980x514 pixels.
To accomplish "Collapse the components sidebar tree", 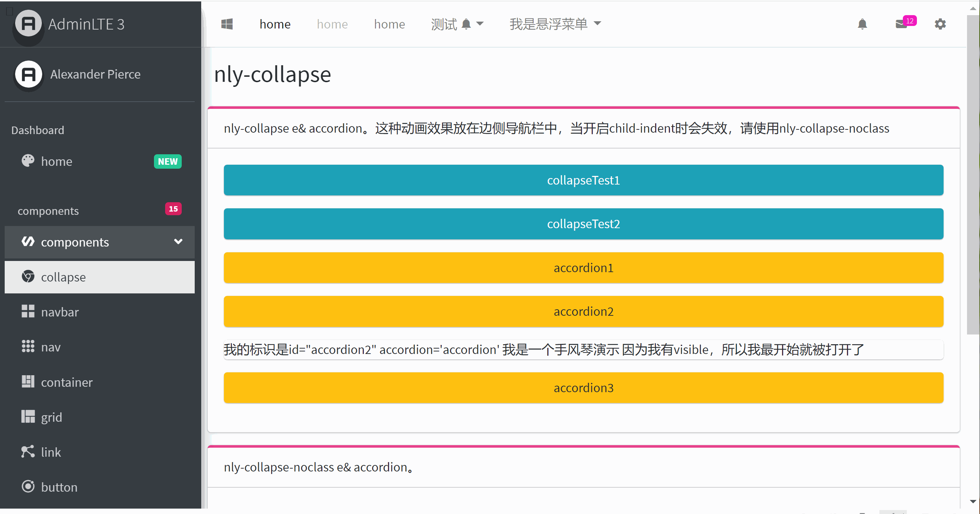I will [99, 242].
